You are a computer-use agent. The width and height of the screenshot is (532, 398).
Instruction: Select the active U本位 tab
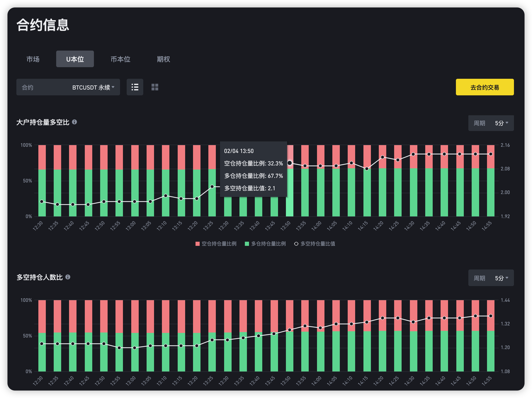tap(75, 59)
